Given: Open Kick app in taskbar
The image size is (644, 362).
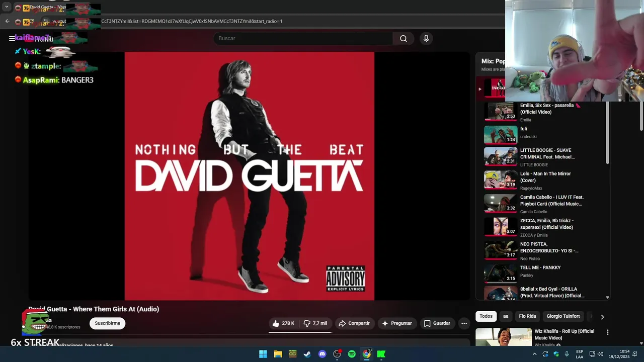Looking at the screenshot, I should coord(381,354).
